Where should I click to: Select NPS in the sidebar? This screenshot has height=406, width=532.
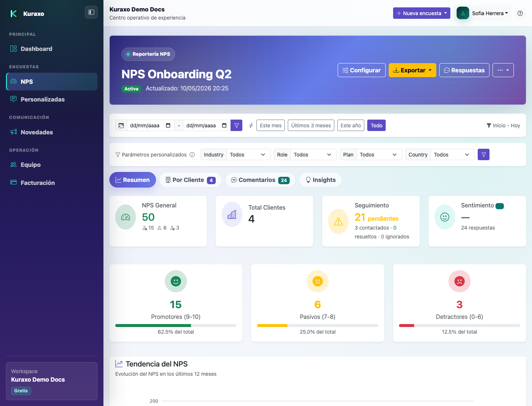point(52,82)
